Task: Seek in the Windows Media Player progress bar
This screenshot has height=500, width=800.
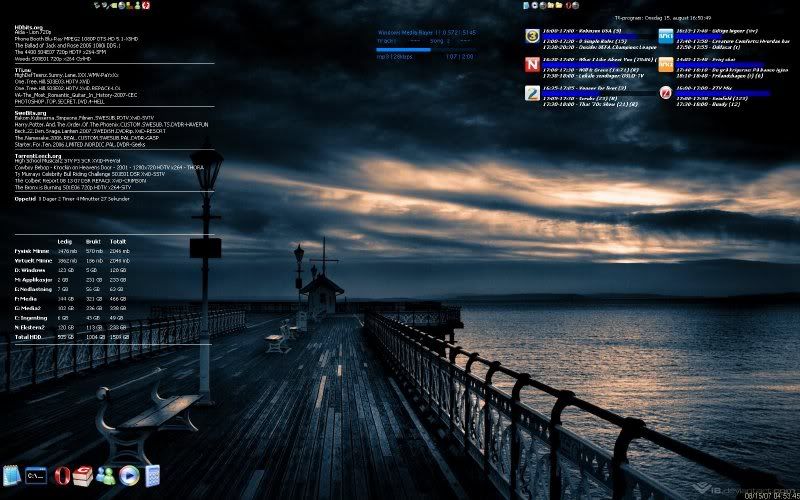Action: pyautogui.click(x=426, y=50)
